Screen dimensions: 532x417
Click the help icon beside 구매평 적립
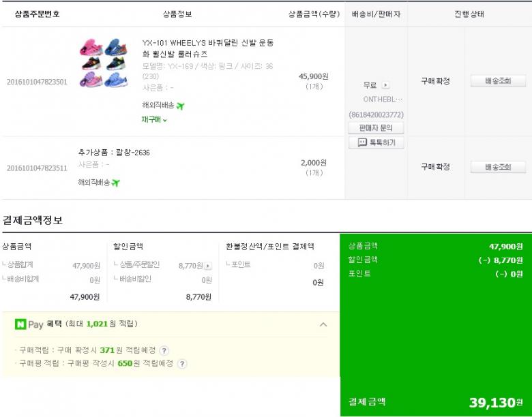182,364
